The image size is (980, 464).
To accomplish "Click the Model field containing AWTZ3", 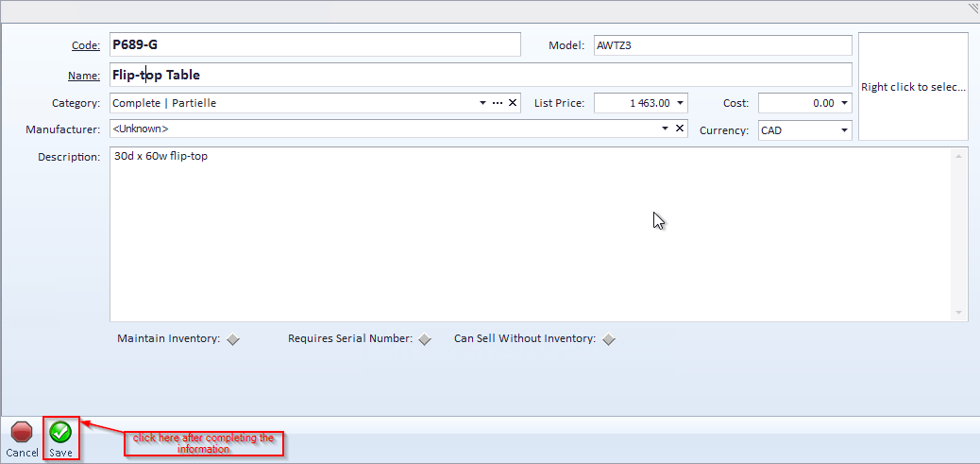I will [721, 45].
